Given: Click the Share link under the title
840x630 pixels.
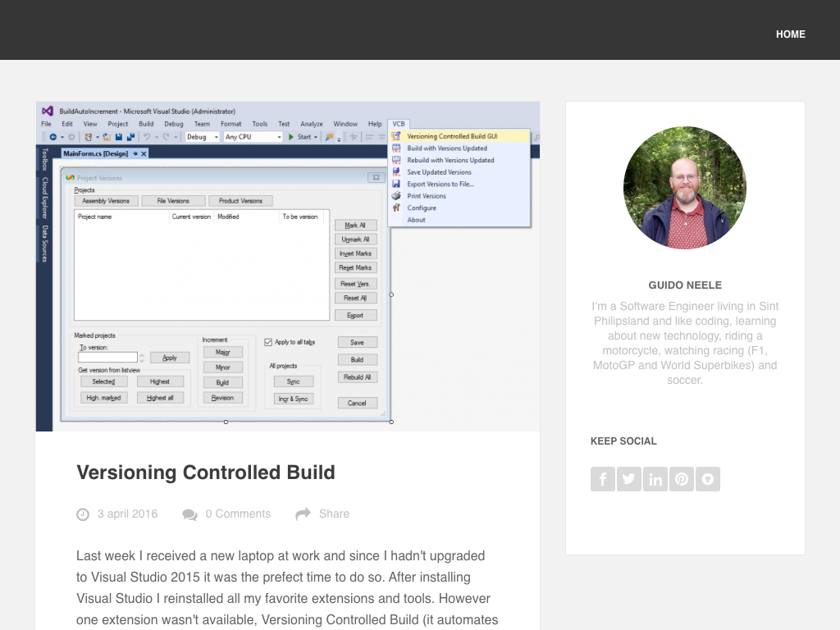Looking at the screenshot, I should coord(335,514).
